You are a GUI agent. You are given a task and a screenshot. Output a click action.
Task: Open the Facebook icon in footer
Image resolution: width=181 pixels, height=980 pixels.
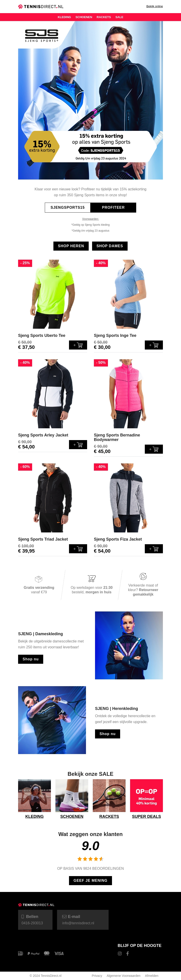(128, 953)
